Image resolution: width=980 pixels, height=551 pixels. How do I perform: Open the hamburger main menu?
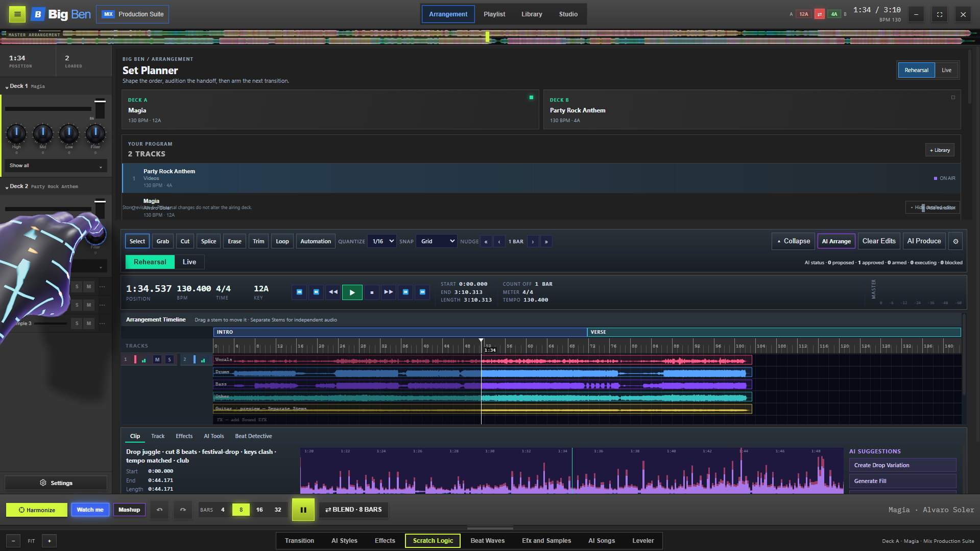[x=17, y=14]
